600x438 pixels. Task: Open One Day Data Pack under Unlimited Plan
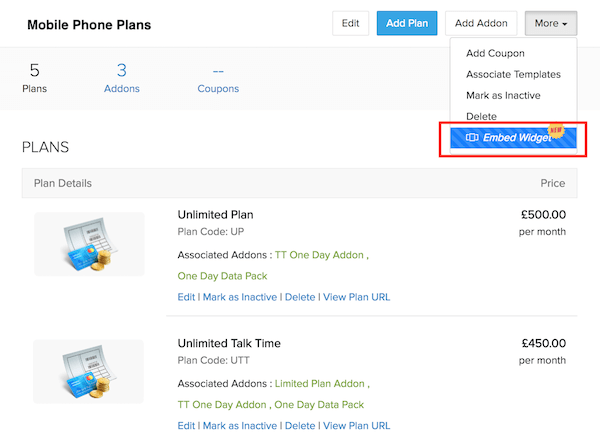coord(221,275)
